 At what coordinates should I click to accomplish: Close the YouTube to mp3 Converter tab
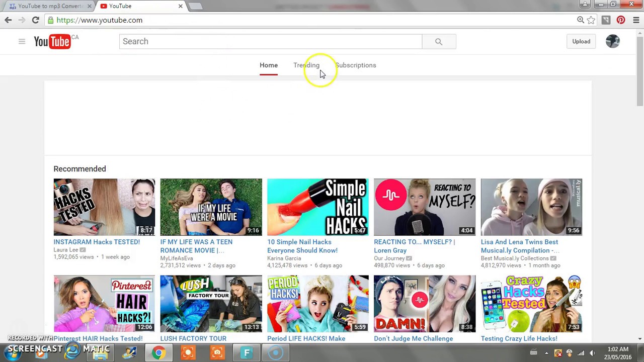click(90, 6)
